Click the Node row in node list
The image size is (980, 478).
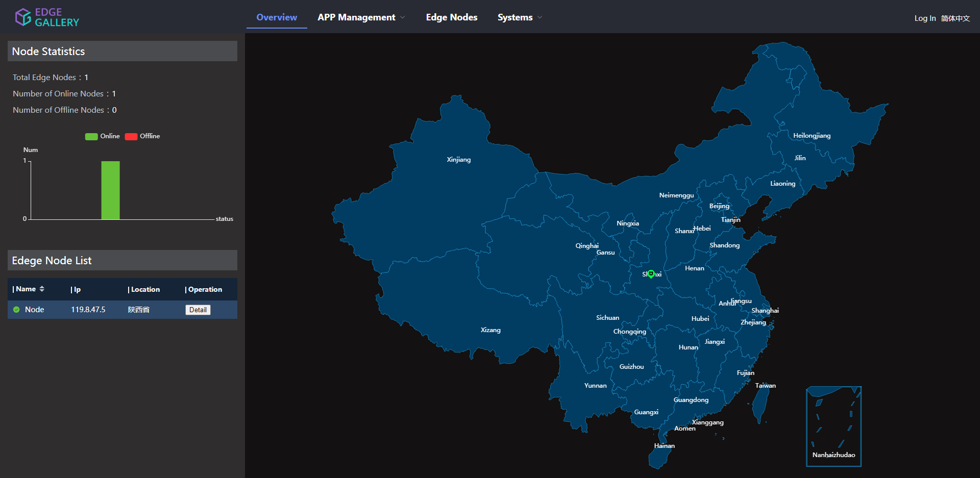122,310
